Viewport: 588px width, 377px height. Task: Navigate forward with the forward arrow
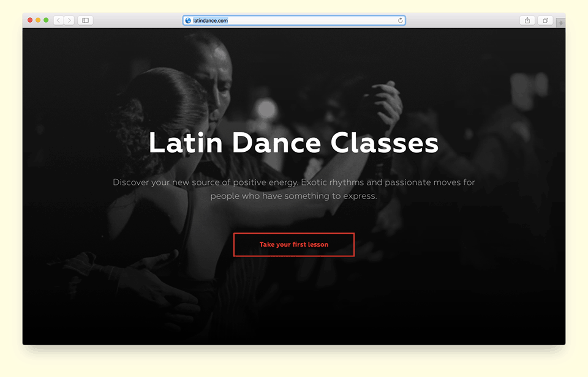click(69, 20)
